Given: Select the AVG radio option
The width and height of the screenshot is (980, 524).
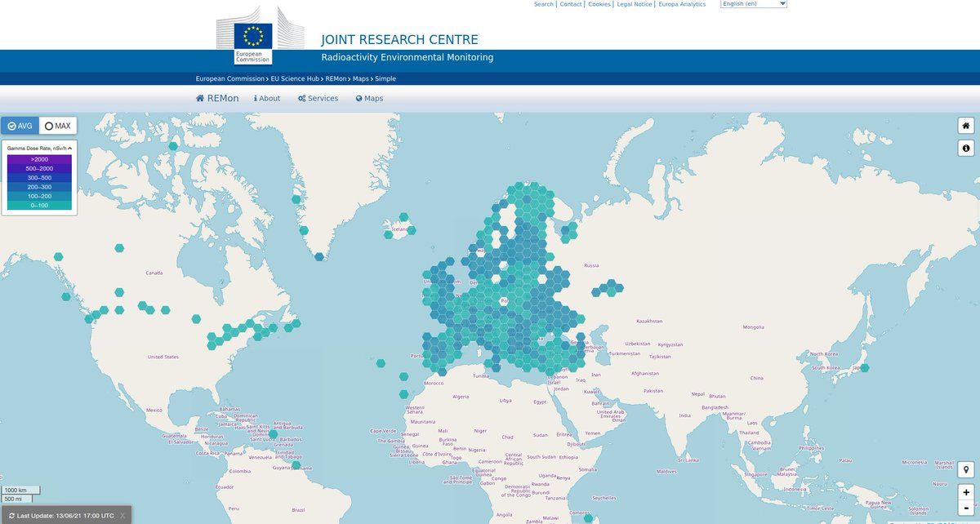Looking at the screenshot, I should (20, 126).
